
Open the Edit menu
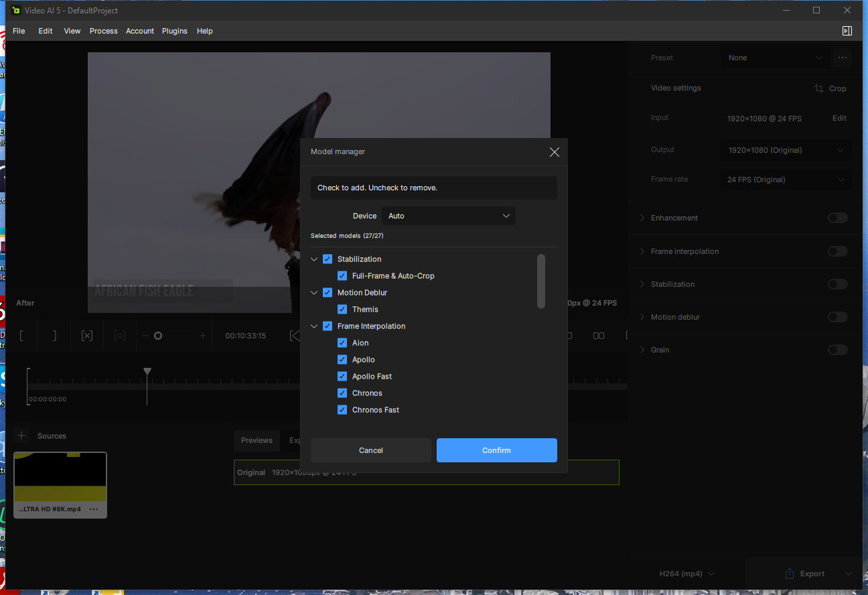point(46,31)
